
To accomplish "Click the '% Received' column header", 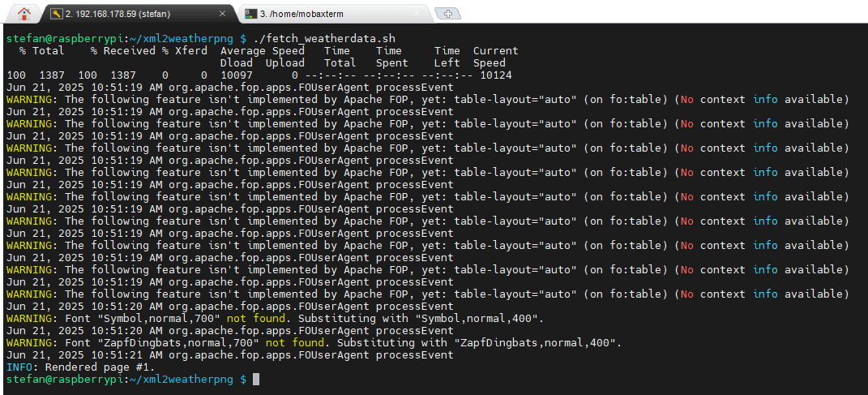I will [x=123, y=51].
